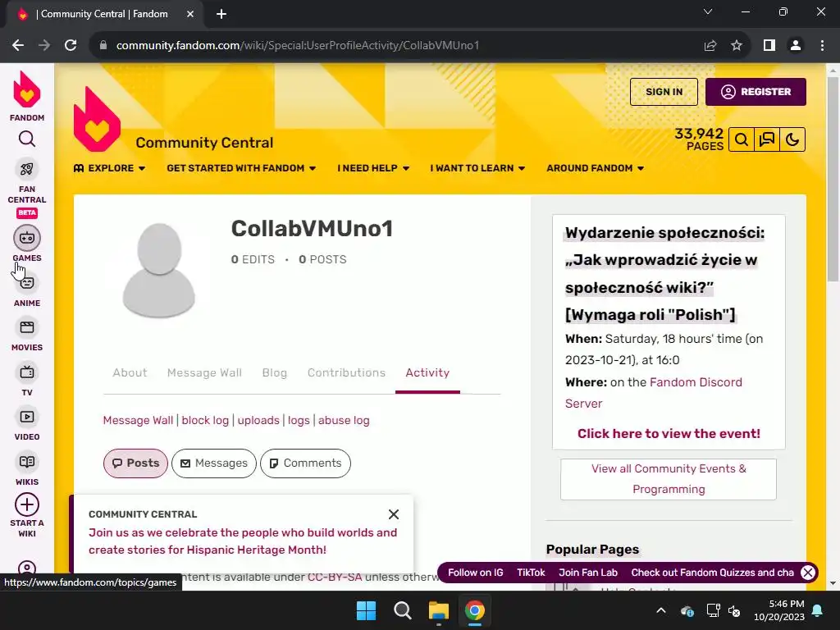Open the Games controller icon
Screen dimensions: 840x630
click(x=27, y=238)
